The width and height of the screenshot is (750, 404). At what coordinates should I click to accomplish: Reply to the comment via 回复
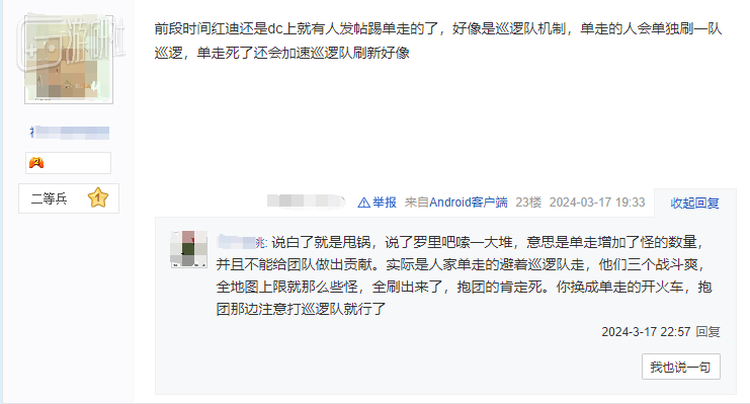click(x=708, y=331)
